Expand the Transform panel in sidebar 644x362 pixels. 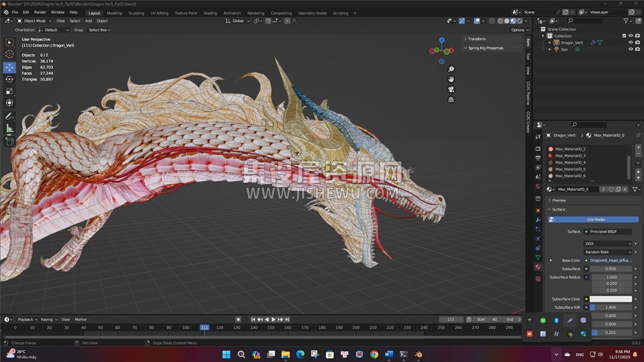(477, 39)
